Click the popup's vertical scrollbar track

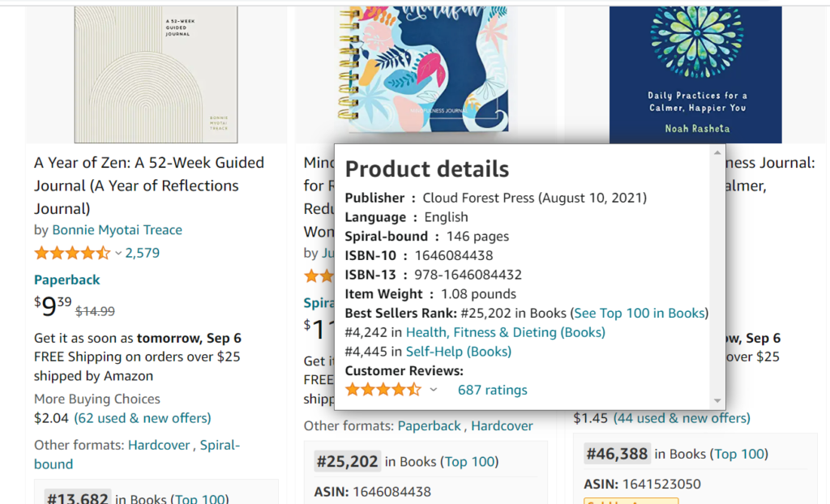click(x=717, y=276)
